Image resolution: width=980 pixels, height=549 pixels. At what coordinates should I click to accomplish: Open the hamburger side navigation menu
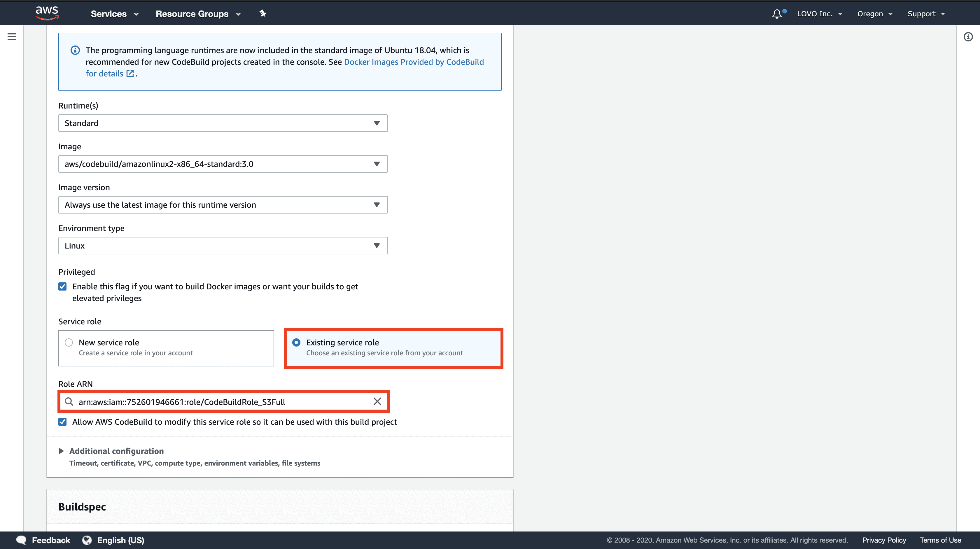coord(11,37)
